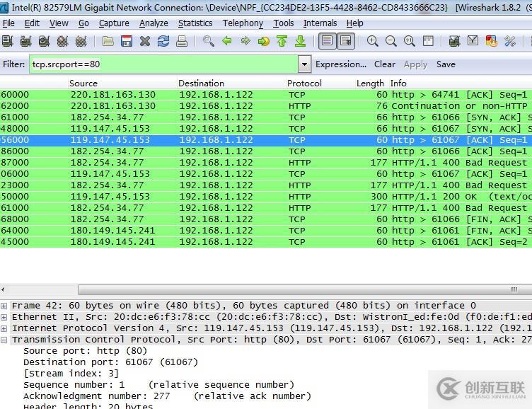The height and width of the screenshot is (409, 532).
Task: Open the File menu
Action: click(8, 23)
